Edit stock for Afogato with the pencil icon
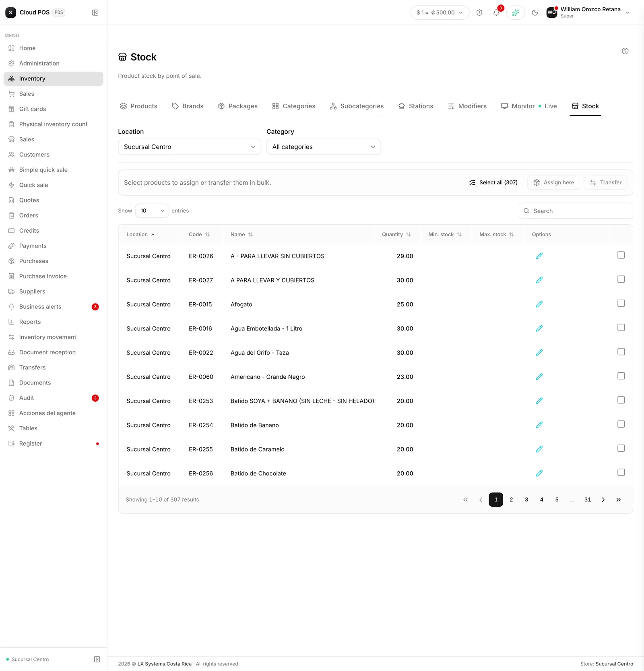Image resolution: width=644 pixels, height=671 pixels. click(x=539, y=304)
